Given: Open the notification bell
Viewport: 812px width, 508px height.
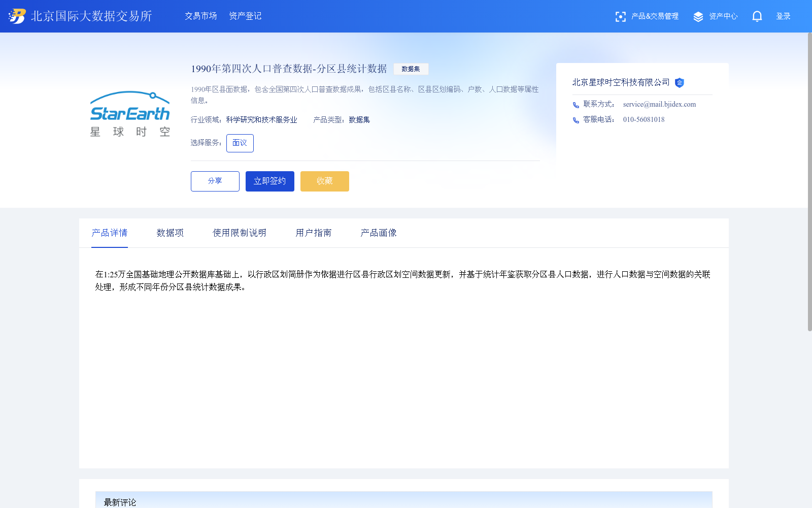Looking at the screenshot, I should tap(757, 16).
